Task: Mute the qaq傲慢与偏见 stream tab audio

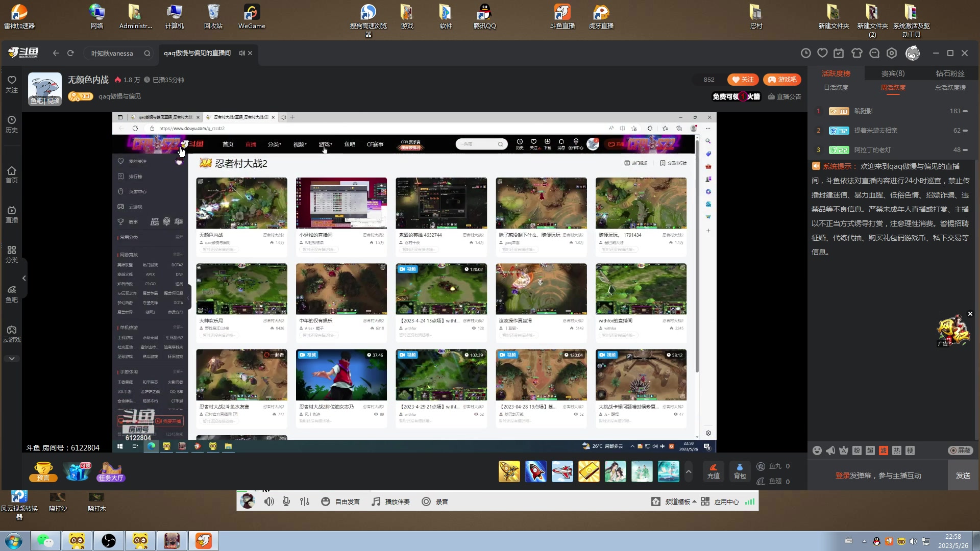Action: tap(242, 53)
